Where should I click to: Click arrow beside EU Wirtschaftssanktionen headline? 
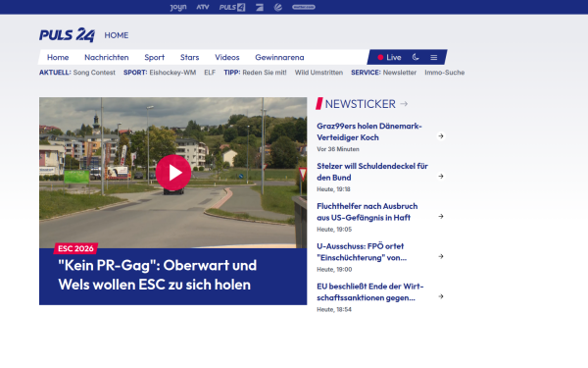441,296
